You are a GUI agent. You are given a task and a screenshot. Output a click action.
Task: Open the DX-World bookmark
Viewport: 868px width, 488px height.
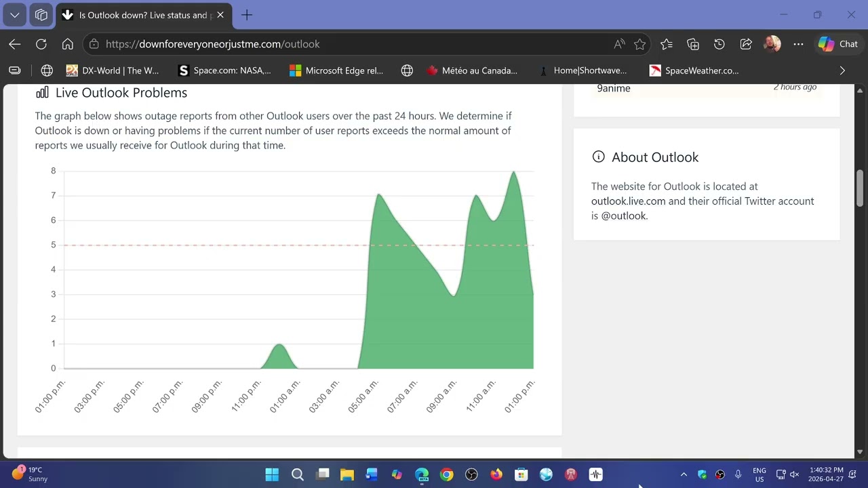113,70
